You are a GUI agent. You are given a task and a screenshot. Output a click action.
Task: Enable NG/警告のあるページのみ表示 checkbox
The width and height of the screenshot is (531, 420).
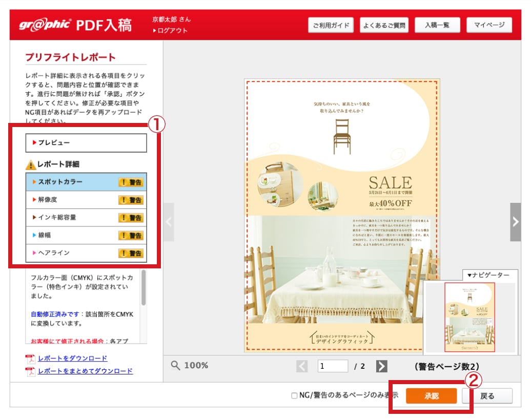294,395
